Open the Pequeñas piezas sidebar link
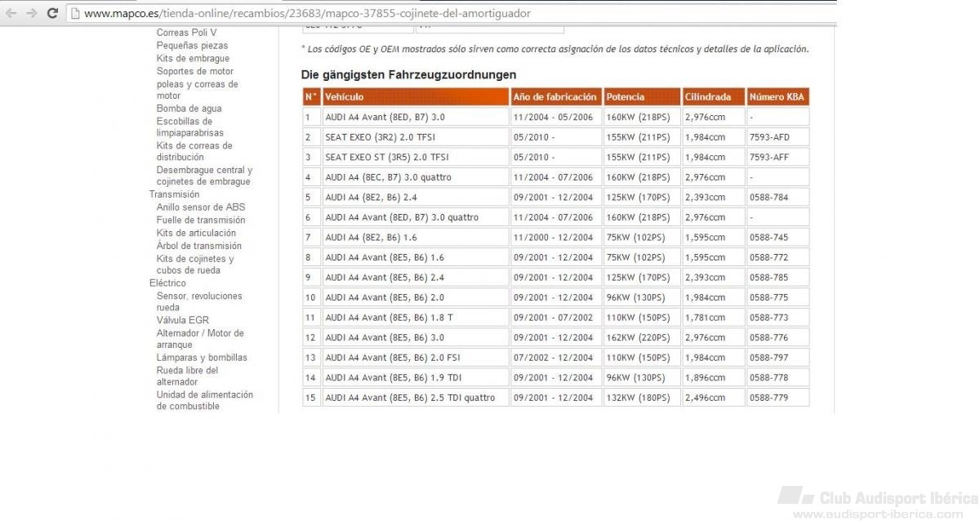980x521 pixels. tap(192, 46)
